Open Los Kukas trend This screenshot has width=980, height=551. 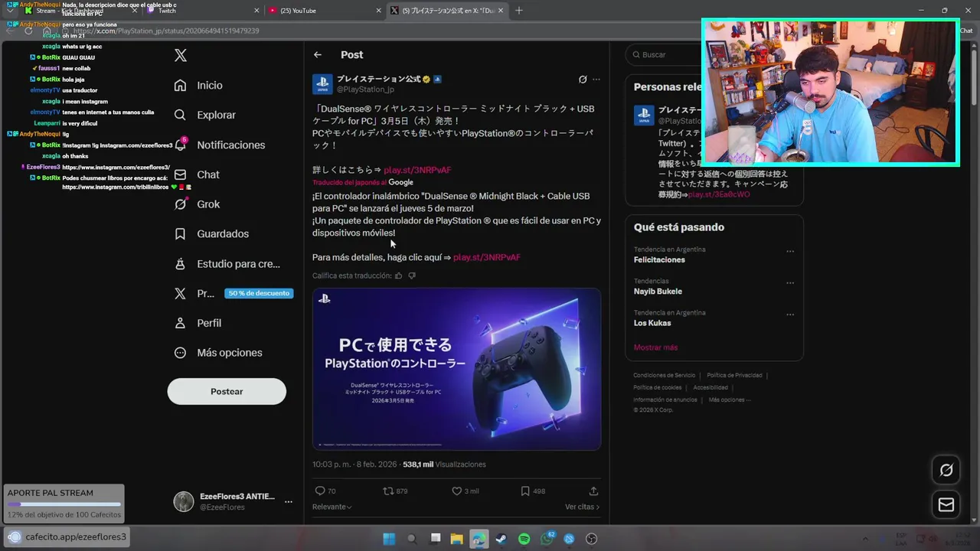click(652, 323)
